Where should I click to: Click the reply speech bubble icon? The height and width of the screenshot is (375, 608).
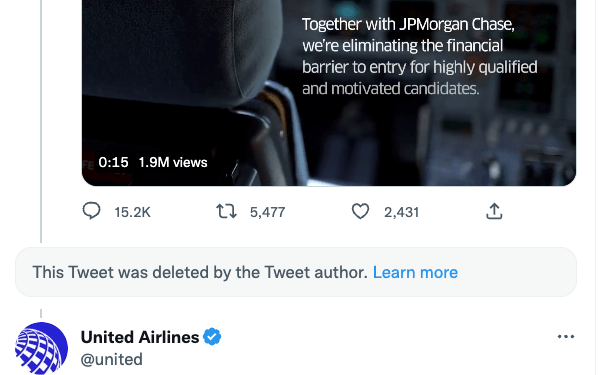tap(92, 211)
